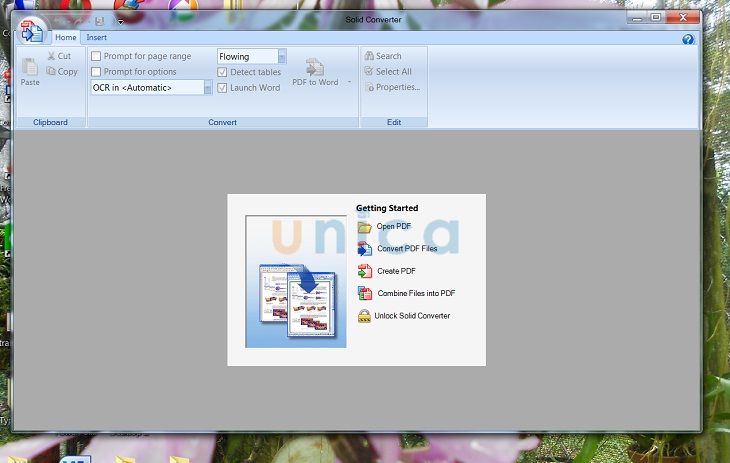Click the Unlock Solid Converter padlock icon
The height and width of the screenshot is (463, 730).
coord(364,316)
